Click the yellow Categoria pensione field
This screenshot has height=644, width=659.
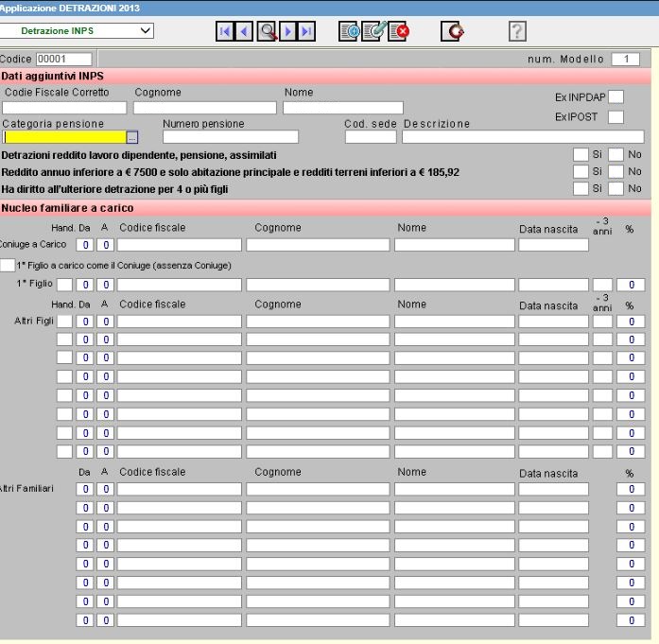pyautogui.click(x=63, y=138)
